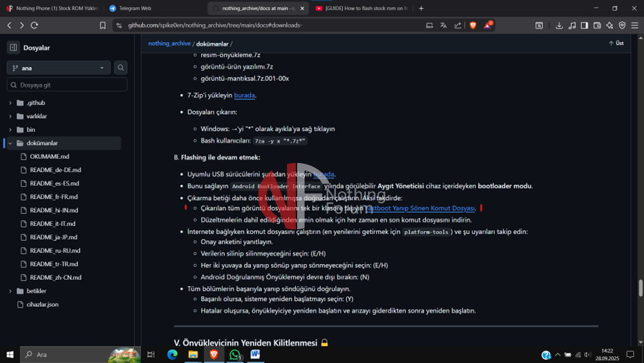Click the page vertical scrollbar thumb
Image resolution: width=644 pixels, height=363 pixels.
(x=640, y=288)
